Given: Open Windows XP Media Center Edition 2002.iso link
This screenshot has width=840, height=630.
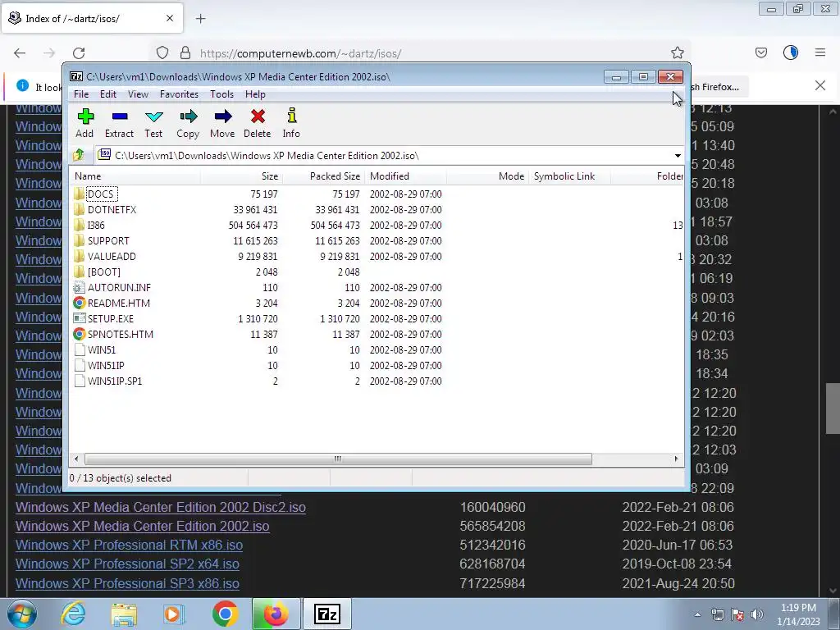Looking at the screenshot, I should [143, 526].
